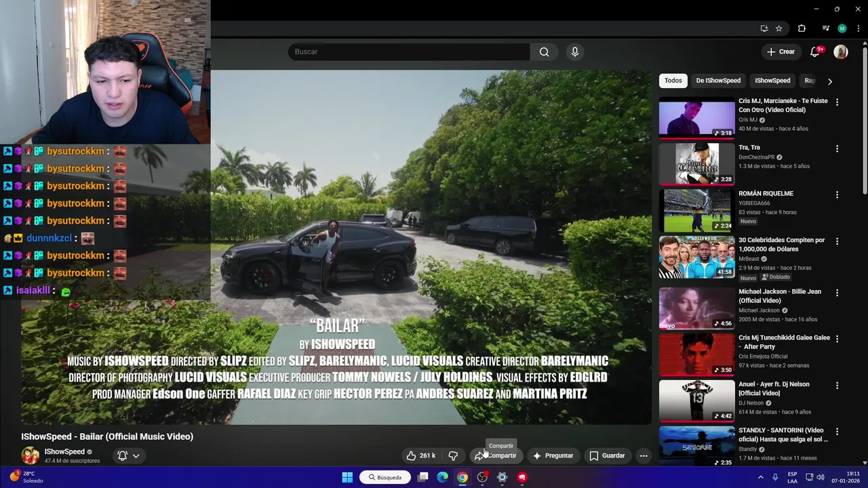Open options menu for Tunechikidd After Party video
868x488 pixels.
(837, 339)
